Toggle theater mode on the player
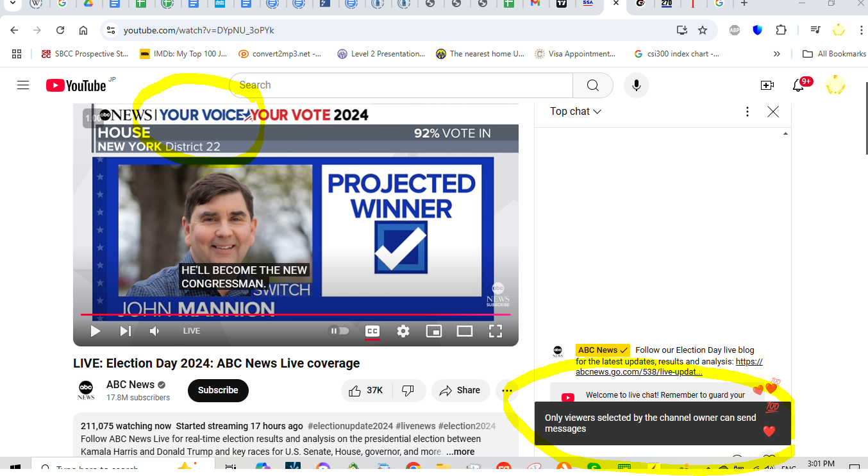This screenshot has height=476, width=868. (x=465, y=331)
